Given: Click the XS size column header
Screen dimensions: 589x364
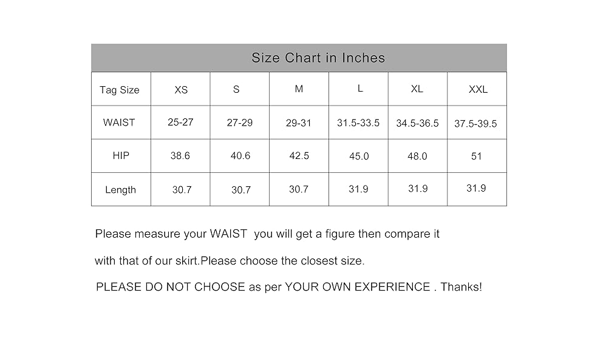Looking at the screenshot, I should [x=181, y=90].
